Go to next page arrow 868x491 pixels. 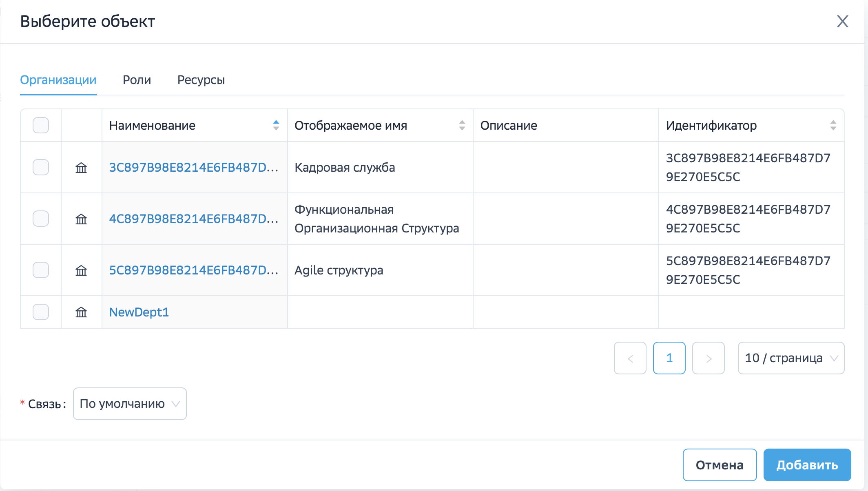709,358
